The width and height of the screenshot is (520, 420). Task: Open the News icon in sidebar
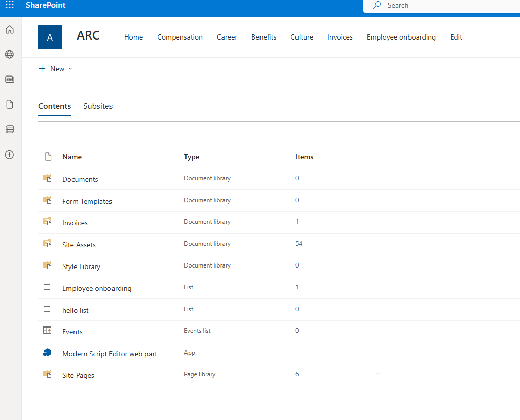9,79
